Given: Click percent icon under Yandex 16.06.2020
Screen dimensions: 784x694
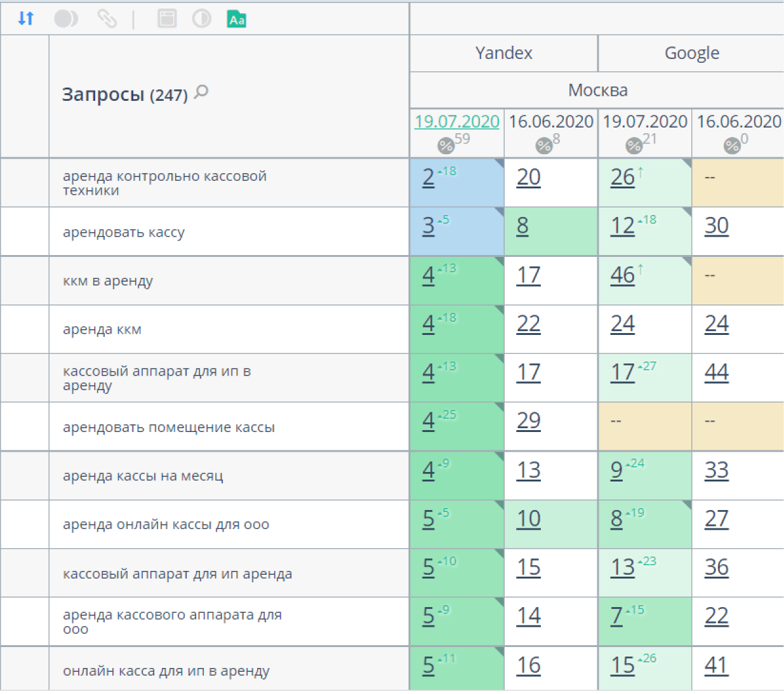Looking at the screenshot, I should point(544,145).
